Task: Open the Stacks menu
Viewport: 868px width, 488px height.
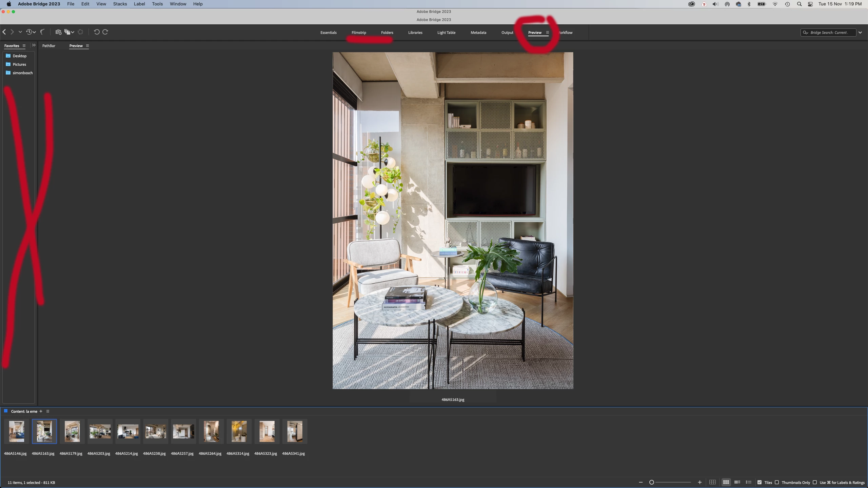Action: [120, 4]
